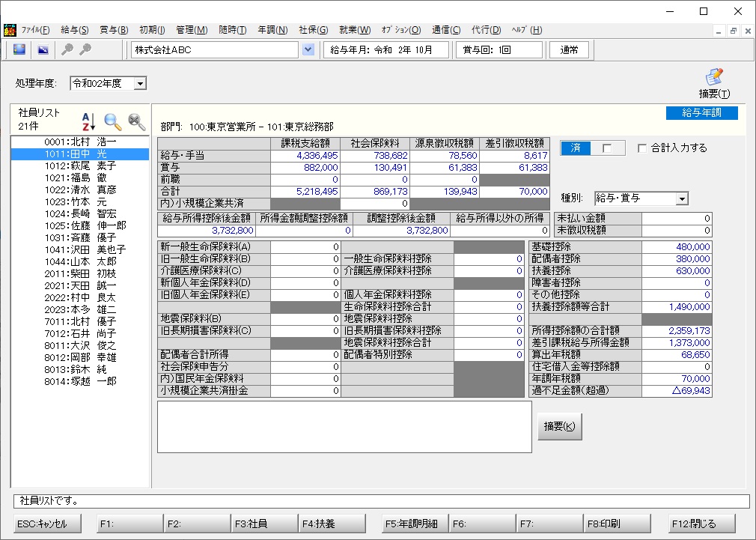Open the ヘルプ(H) menu
The image size is (756, 540).
pyautogui.click(x=527, y=30)
